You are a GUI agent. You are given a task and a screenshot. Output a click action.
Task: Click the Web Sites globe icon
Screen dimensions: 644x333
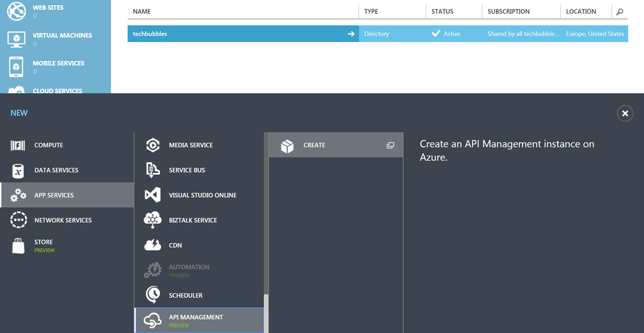pos(16,11)
